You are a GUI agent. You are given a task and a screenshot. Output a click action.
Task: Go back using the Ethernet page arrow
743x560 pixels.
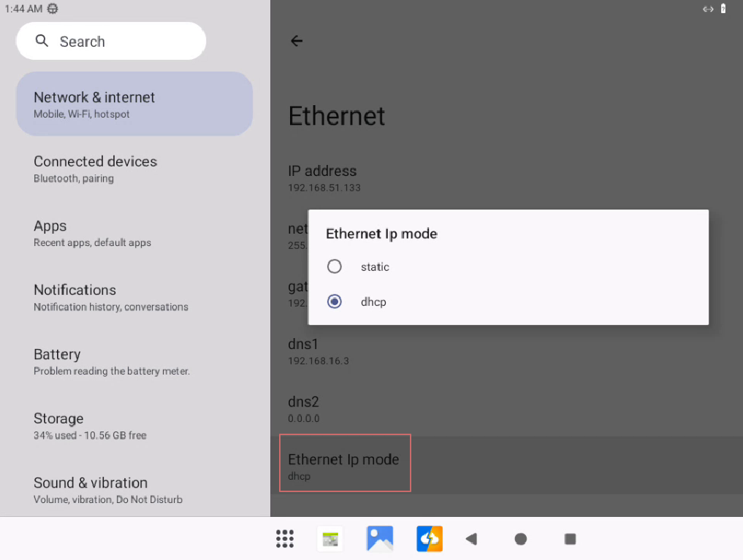tap(297, 41)
